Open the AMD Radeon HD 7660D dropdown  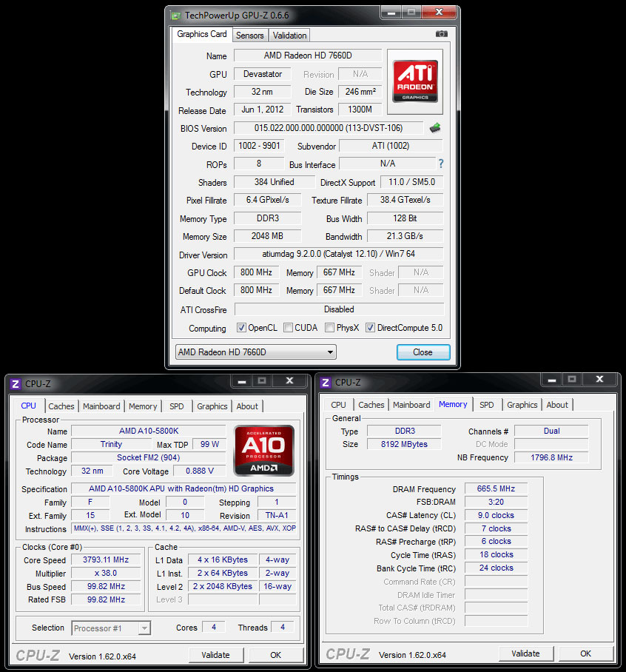click(x=256, y=352)
